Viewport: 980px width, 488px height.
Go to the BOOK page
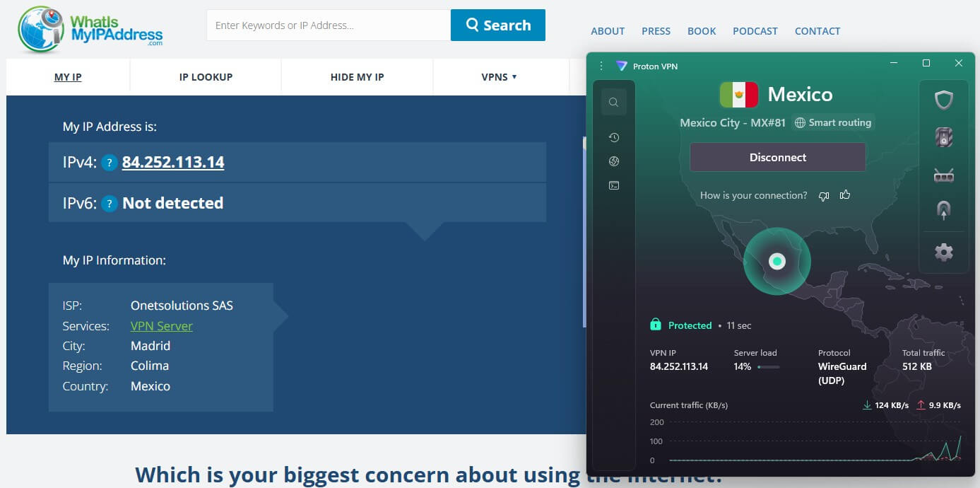[702, 31]
